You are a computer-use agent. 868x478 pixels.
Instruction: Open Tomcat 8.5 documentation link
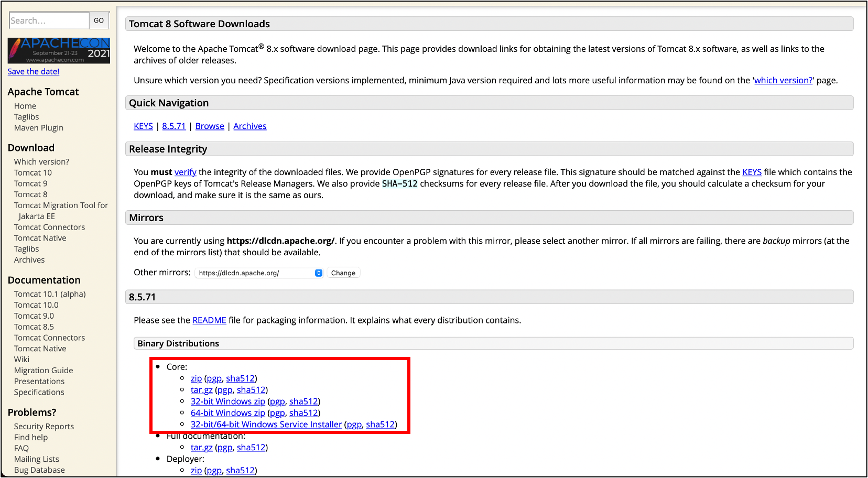point(34,327)
